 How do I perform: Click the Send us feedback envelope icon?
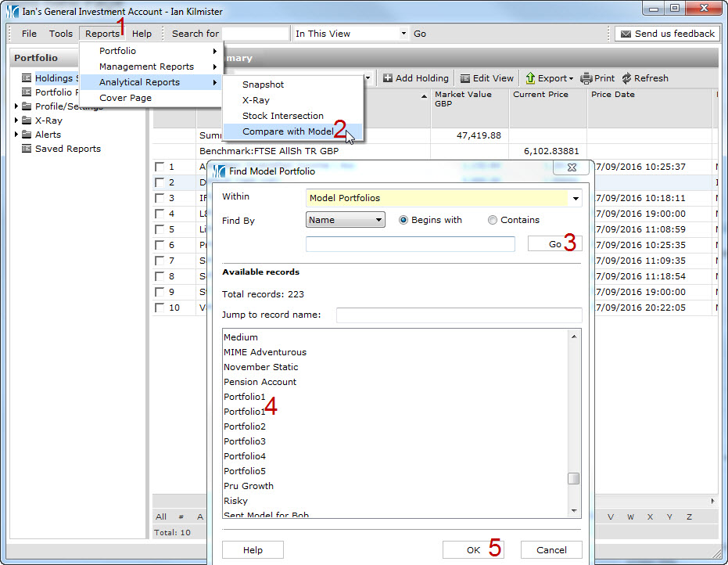coord(626,34)
